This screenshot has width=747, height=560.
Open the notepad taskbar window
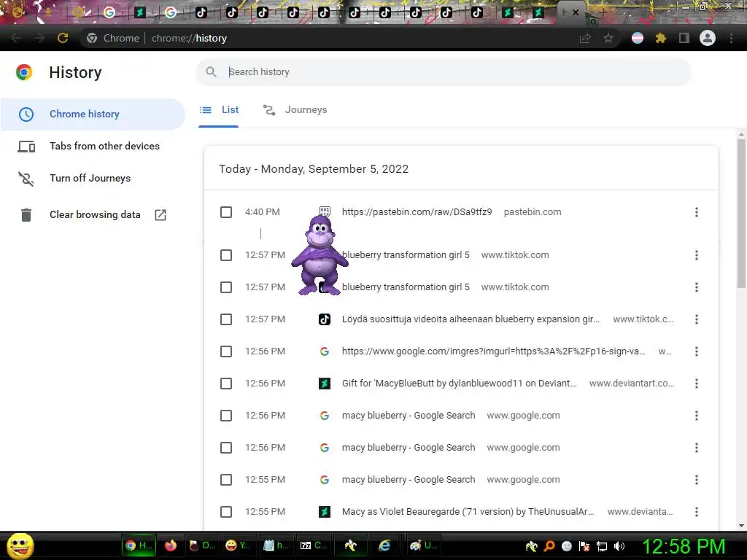pos(276,545)
